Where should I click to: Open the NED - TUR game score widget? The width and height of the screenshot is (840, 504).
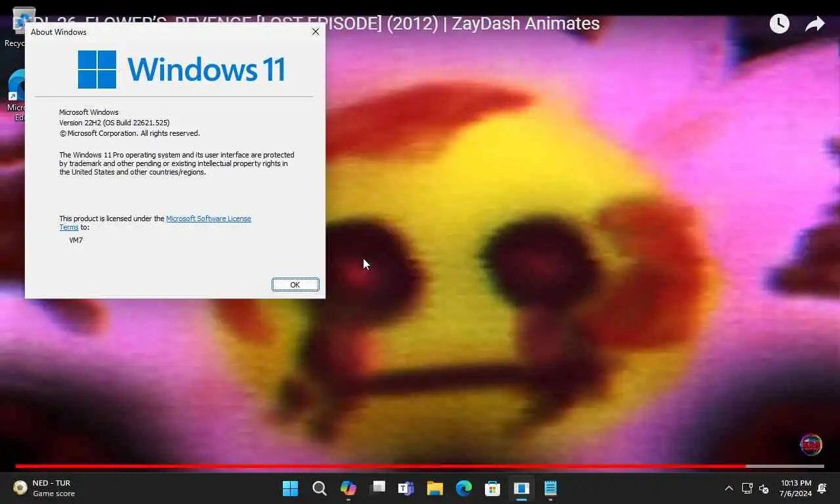click(45, 488)
